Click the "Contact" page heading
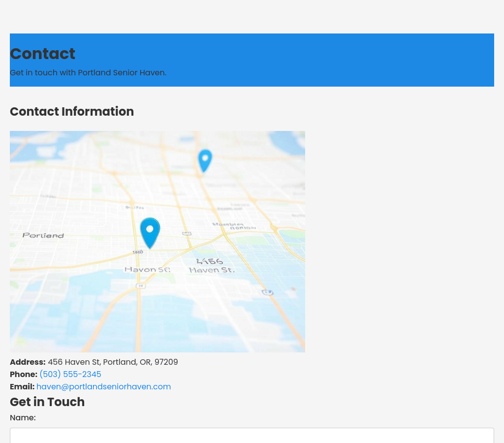504x443 pixels. tap(42, 54)
